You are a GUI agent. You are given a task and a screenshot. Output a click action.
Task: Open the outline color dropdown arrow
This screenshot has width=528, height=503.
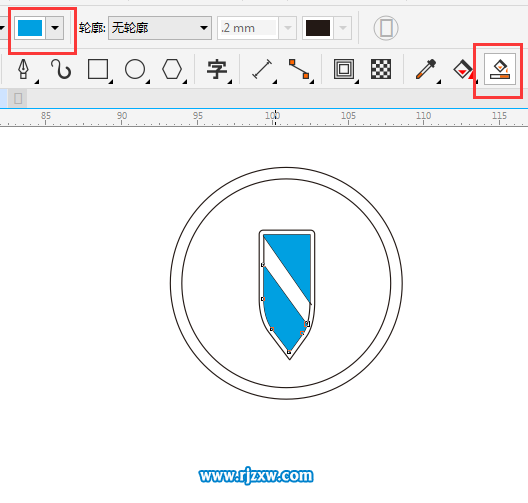click(x=343, y=28)
